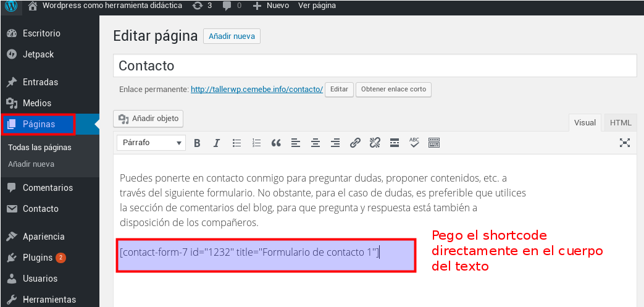Insert a hyperlink with link icon

[355, 143]
